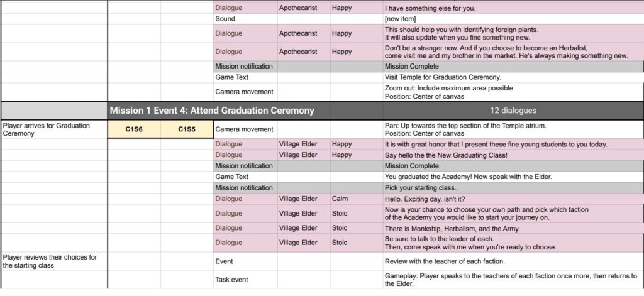The width and height of the screenshot is (644, 296).
Task: Select the Task event cell
Action: 245,280
